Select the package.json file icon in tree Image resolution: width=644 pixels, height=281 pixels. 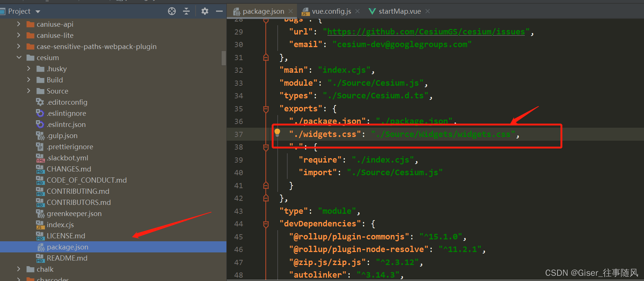41,247
